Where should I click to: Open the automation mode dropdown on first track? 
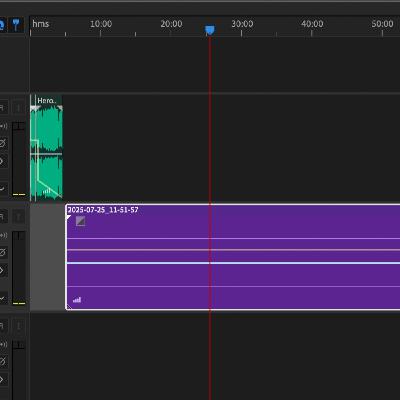coord(2,189)
